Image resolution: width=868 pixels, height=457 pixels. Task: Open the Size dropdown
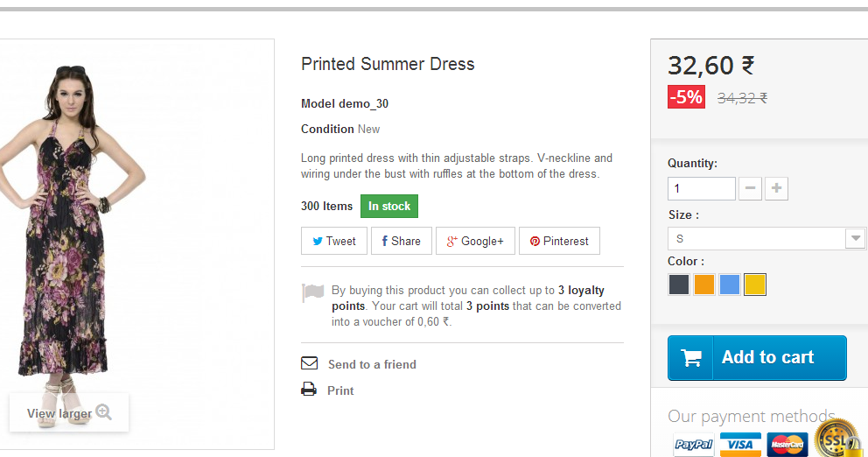766,239
